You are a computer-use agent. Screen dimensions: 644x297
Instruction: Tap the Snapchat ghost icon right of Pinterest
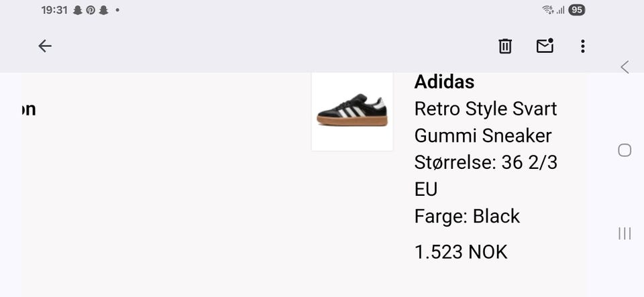103,10
